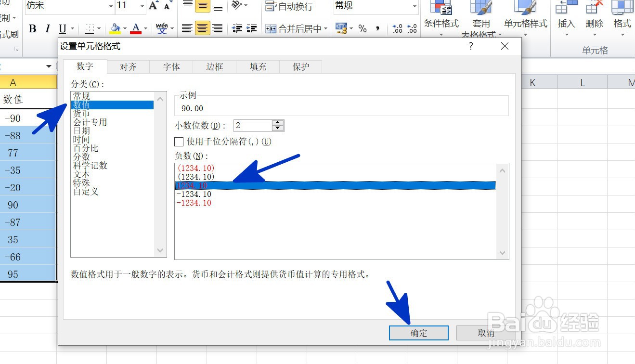
Task: Set middle vertical alignment
Action: [202, 6]
